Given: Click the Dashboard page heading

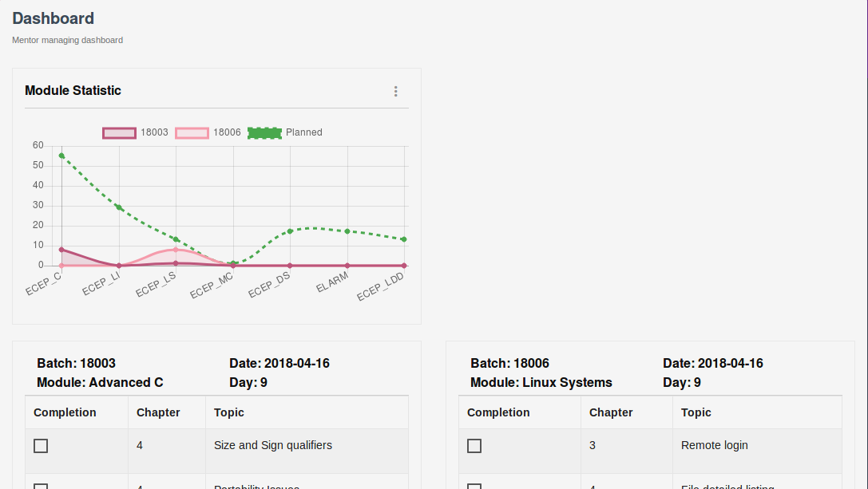Looking at the screenshot, I should [54, 18].
